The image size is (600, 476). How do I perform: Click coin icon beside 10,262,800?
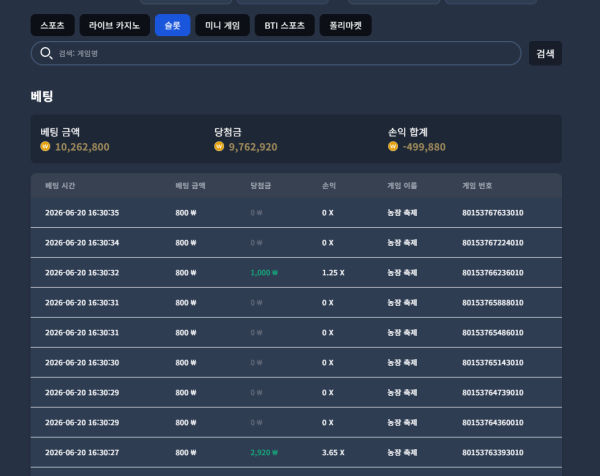pyautogui.click(x=45, y=146)
